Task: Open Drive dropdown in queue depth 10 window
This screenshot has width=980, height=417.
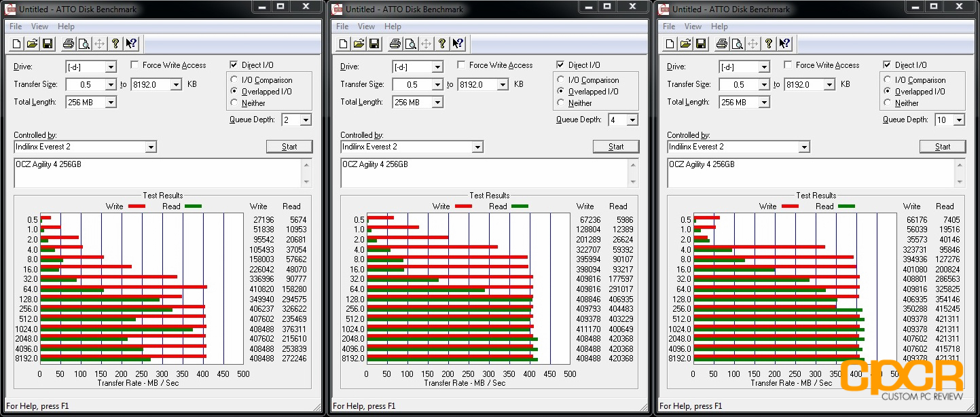Action: pos(764,67)
